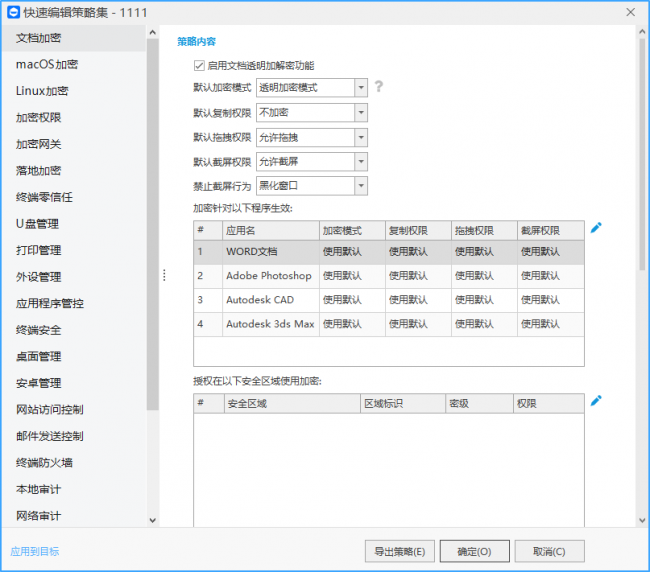The height and width of the screenshot is (572, 650).
Task: Click the sidebar scroll-down arrow
Action: pyautogui.click(x=153, y=520)
